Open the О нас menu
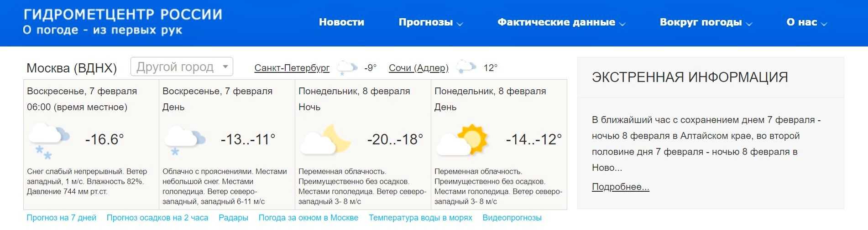The height and width of the screenshot is (230, 868). click(806, 22)
